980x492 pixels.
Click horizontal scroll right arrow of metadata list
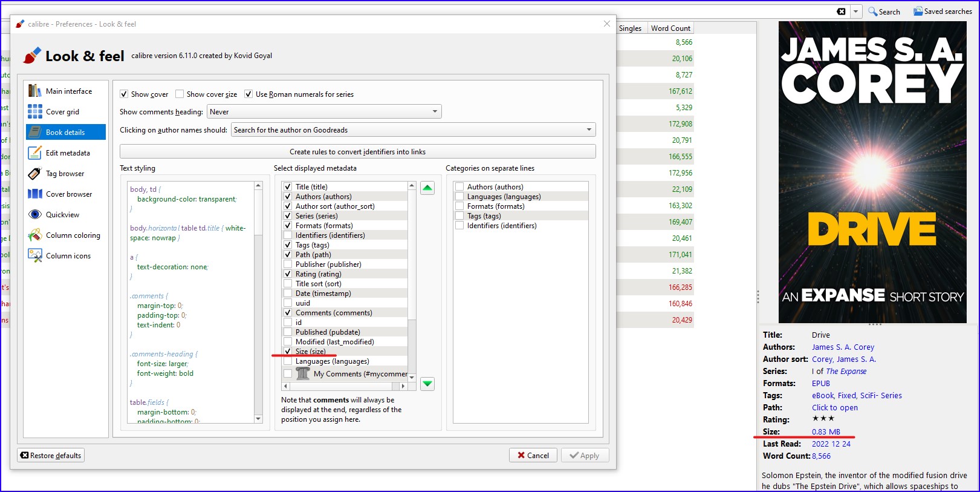coord(403,386)
